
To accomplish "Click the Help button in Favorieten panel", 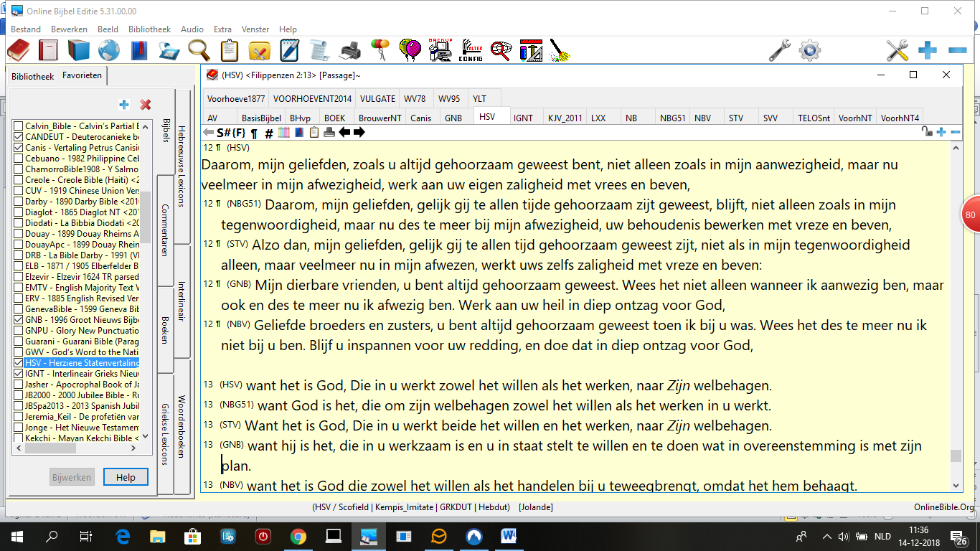I will point(126,477).
